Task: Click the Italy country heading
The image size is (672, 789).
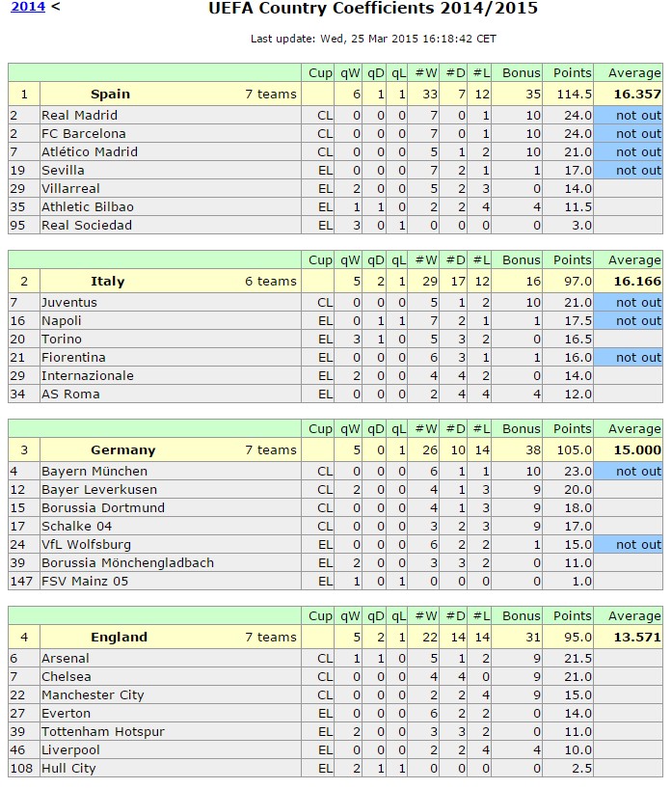Action: pos(108,282)
